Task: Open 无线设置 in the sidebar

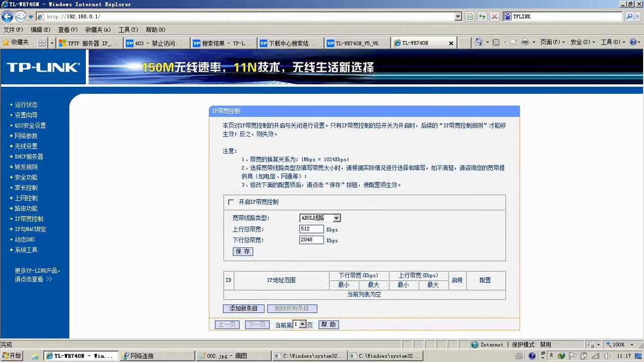Action: click(x=26, y=146)
